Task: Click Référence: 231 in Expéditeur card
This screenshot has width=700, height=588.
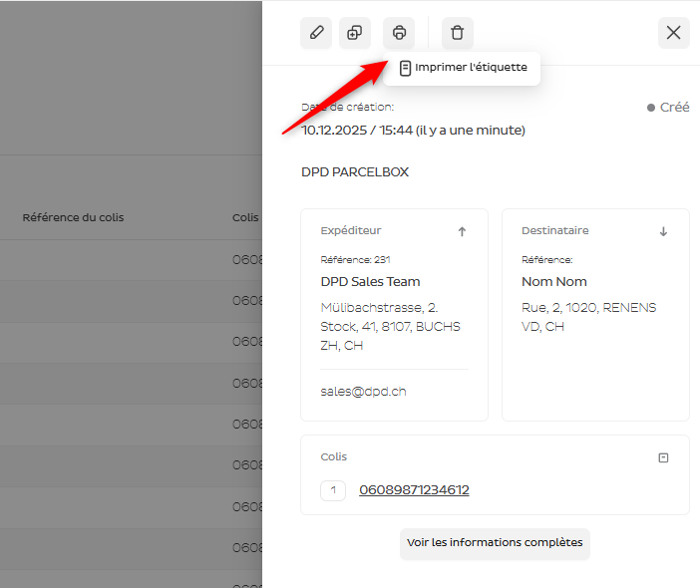Action: coord(355,260)
